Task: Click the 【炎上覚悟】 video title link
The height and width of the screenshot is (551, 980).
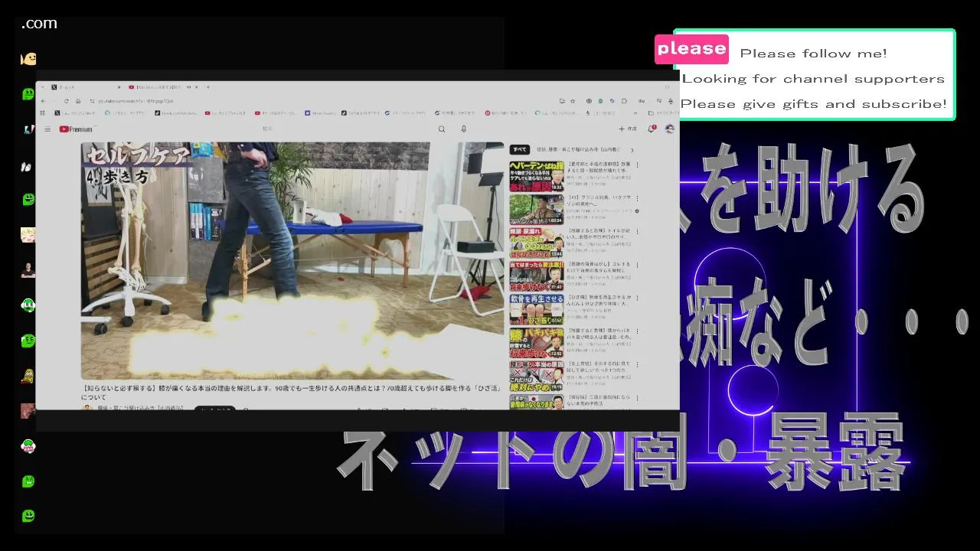Action: [x=599, y=367]
